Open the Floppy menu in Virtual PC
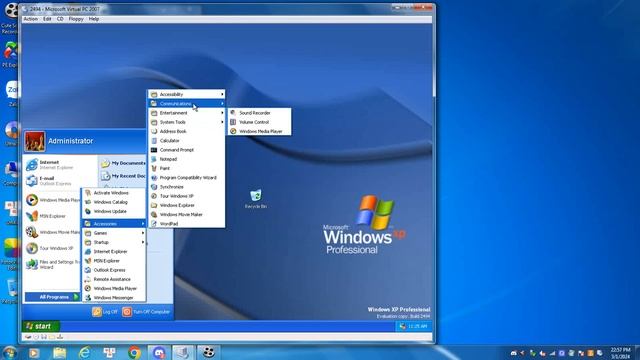Image resolution: width=640 pixels, height=360 pixels. [76, 19]
